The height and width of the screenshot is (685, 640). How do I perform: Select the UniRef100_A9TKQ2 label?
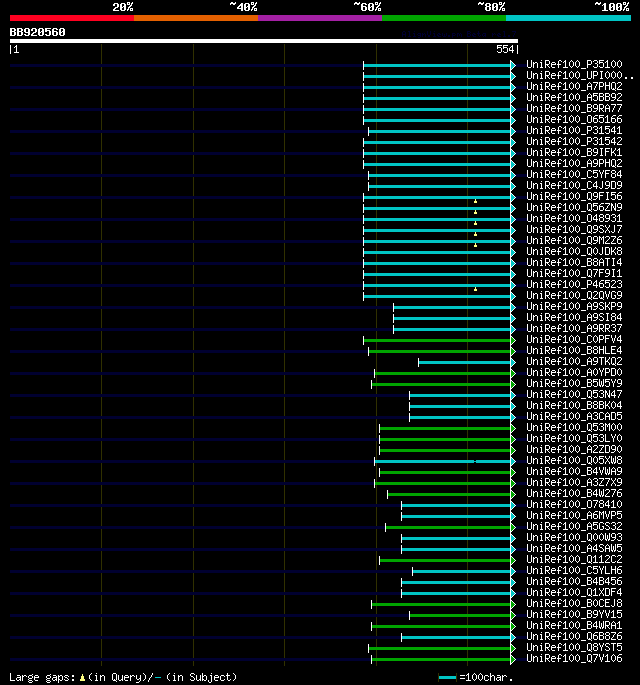(x=574, y=362)
